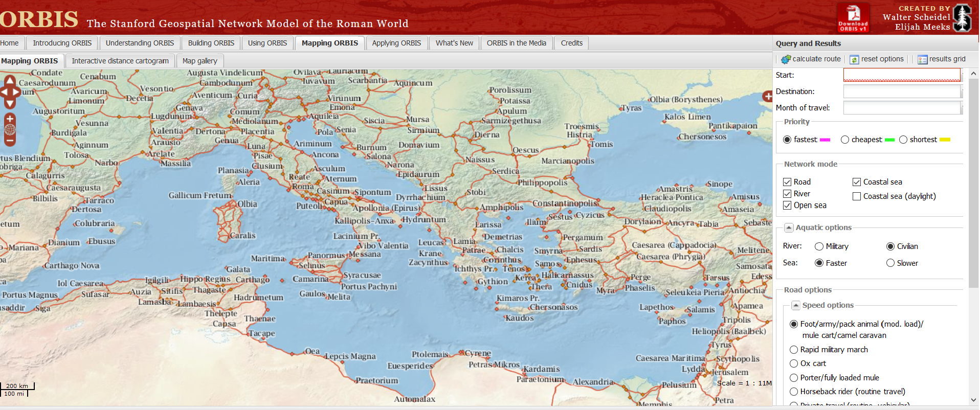980x410 pixels.
Task: Click Constantinopolis on the map
Action: click(565, 203)
